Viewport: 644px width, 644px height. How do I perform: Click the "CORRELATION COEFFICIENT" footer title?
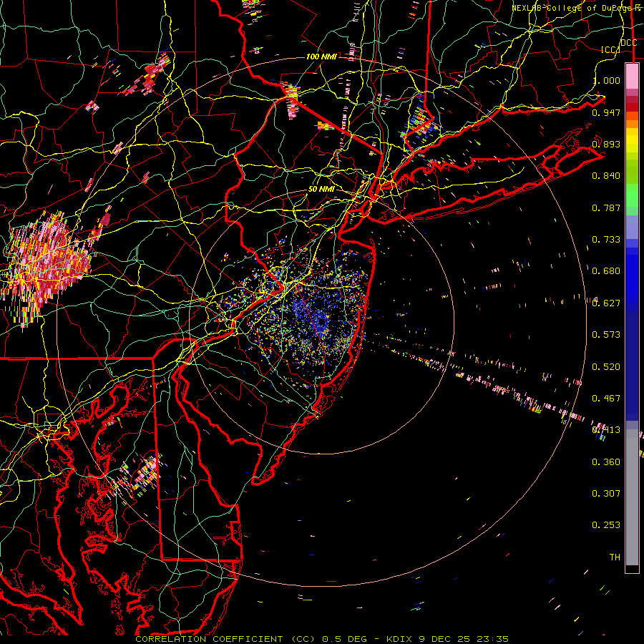click(x=209, y=639)
